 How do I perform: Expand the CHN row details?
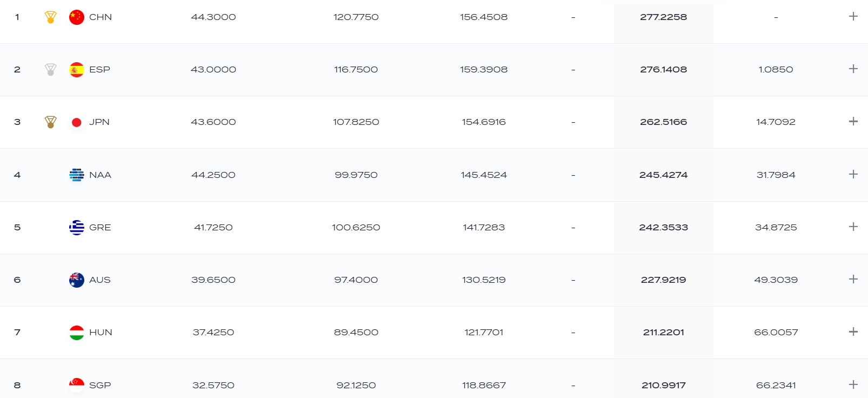(853, 16)
